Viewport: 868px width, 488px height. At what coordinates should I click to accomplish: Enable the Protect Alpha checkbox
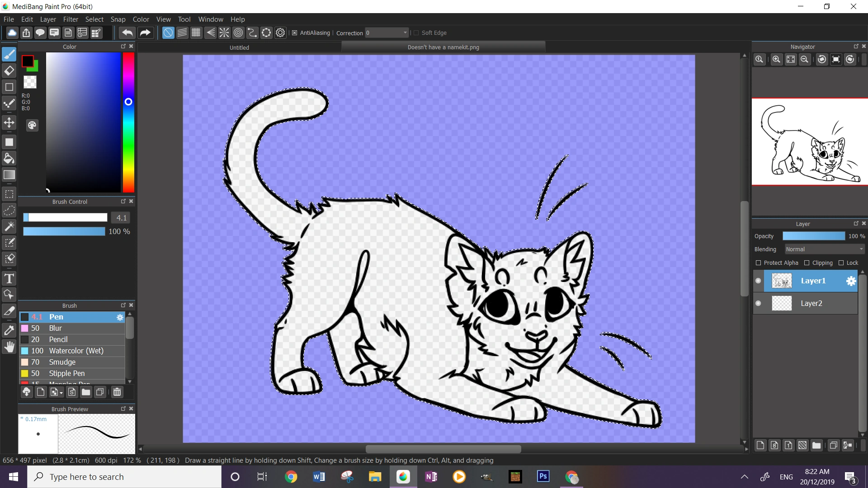[x=759, y=263]
